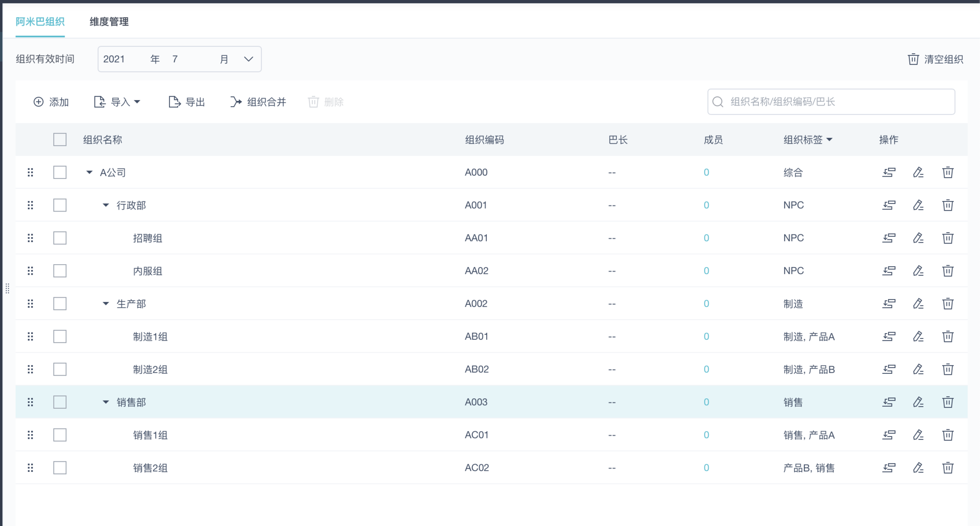Click the move/transfer icon in the A公司 row

889,172
